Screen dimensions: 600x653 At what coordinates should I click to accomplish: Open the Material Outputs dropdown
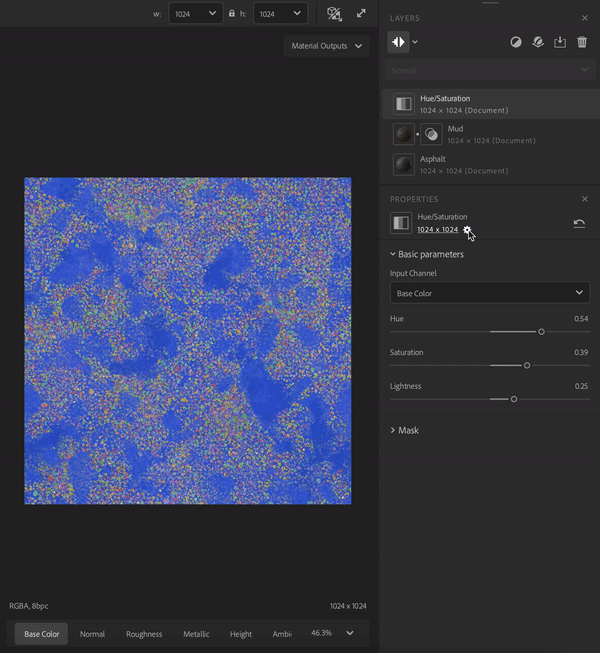[x=325, y=46]
